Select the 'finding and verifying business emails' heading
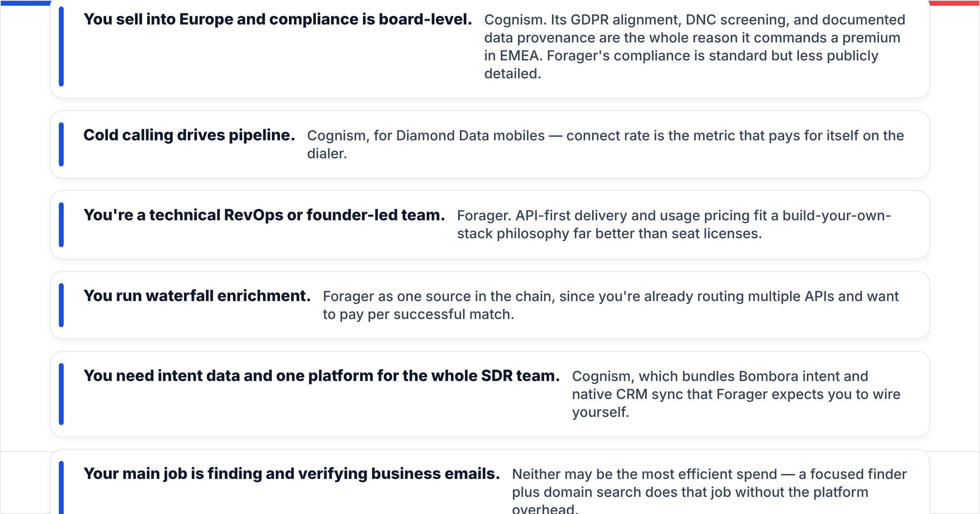 [x=292, y=474]
